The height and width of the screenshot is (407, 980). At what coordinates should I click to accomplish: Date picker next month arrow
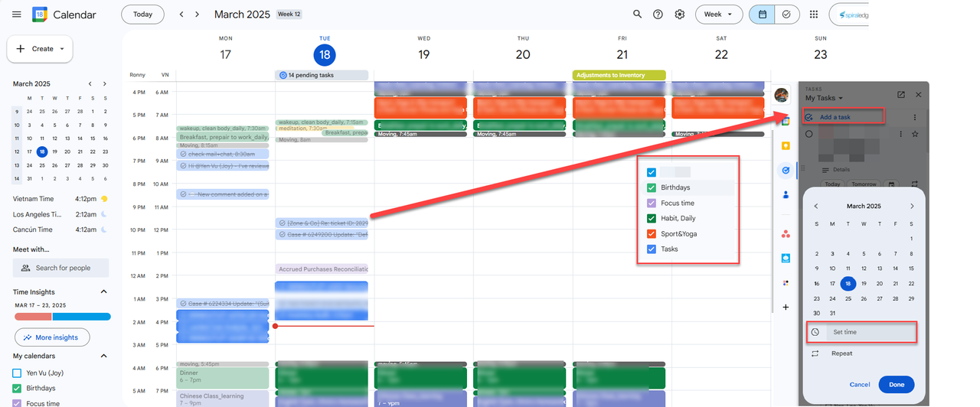tap(912, 207)
